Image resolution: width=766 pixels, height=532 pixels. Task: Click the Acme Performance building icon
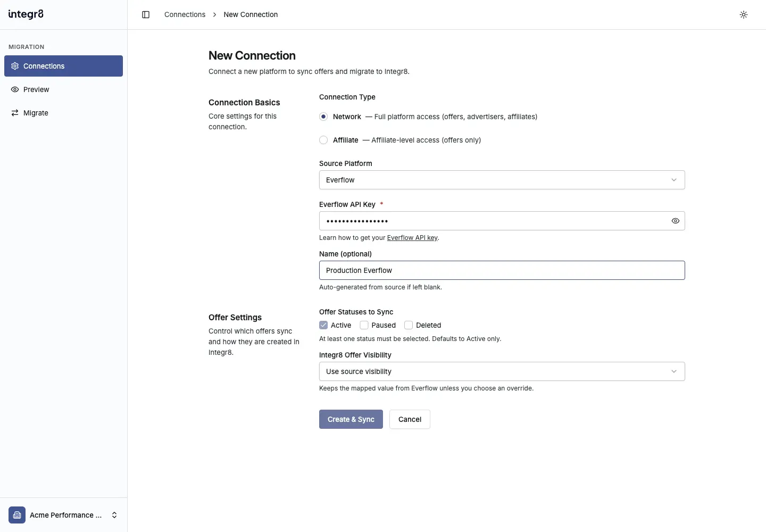17,515
